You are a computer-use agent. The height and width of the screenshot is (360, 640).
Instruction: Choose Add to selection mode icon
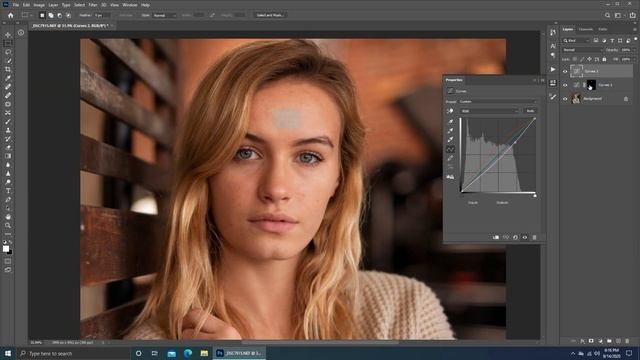click(x=51, y=15)
